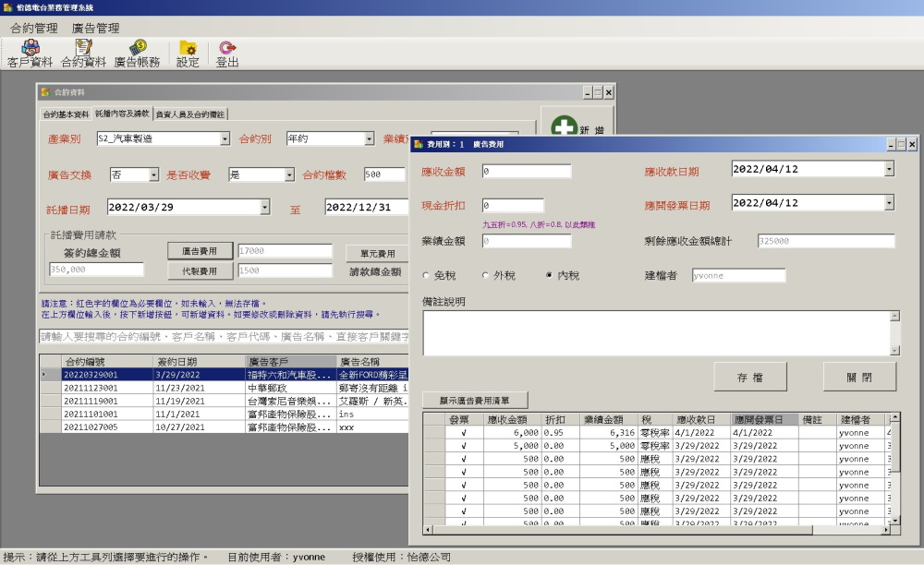Screen dimensions: 924x565
Task: Click the 應開發票日 column header
Action: (x=764, y=420)
